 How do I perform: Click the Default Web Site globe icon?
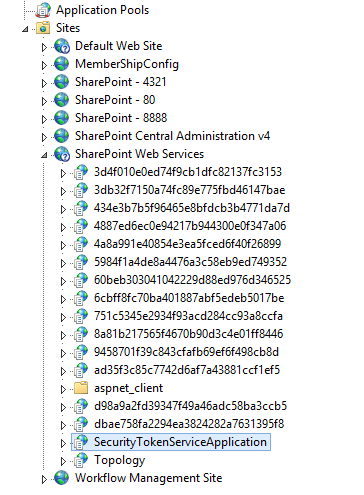(x=62, y=46)
